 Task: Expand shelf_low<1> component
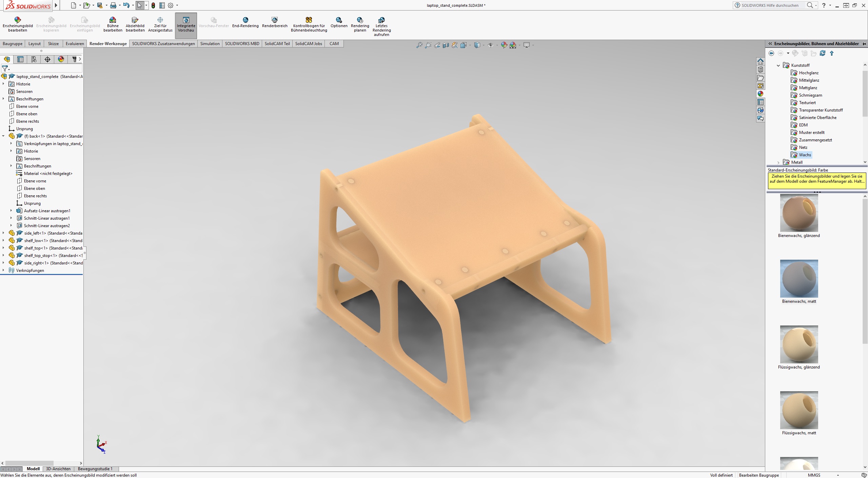3,241
